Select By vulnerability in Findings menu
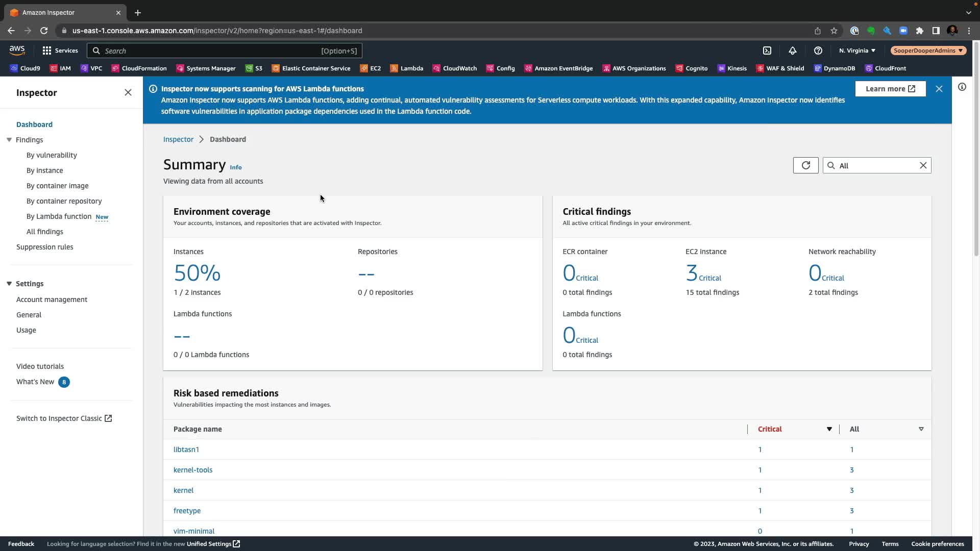This screenshot has height=551, width=980. pyautogui.click(x=52, y=155)
